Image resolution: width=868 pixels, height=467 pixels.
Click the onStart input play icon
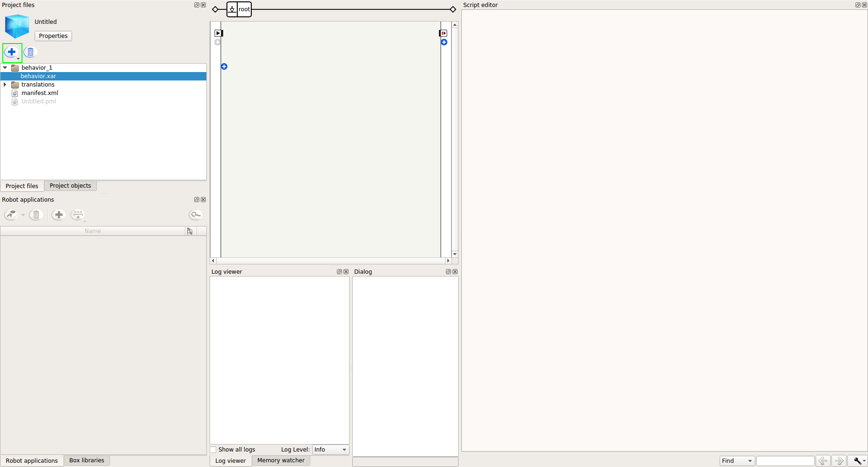219,33
